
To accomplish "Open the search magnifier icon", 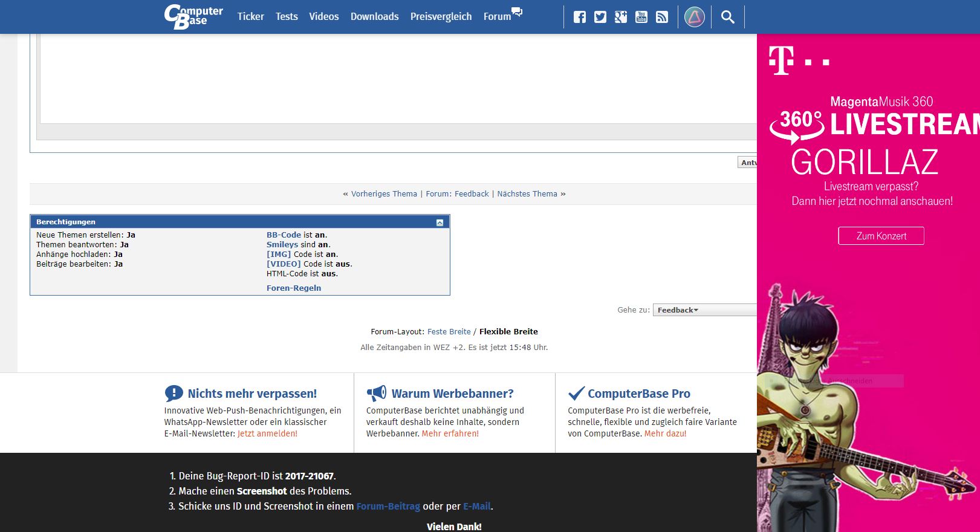I will pyautogui.click(x=728, y=17).
